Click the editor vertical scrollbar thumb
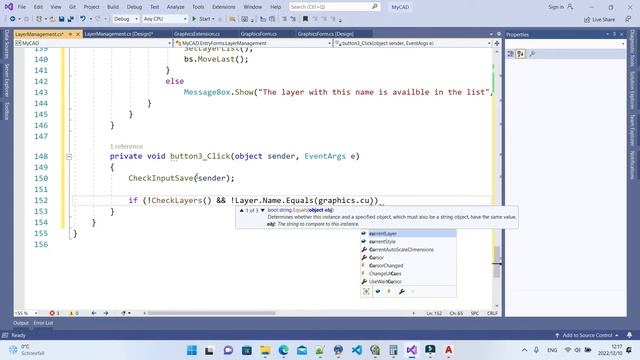Image resolution: width=640 pixels, height=360 pixels. coord(497,262)
